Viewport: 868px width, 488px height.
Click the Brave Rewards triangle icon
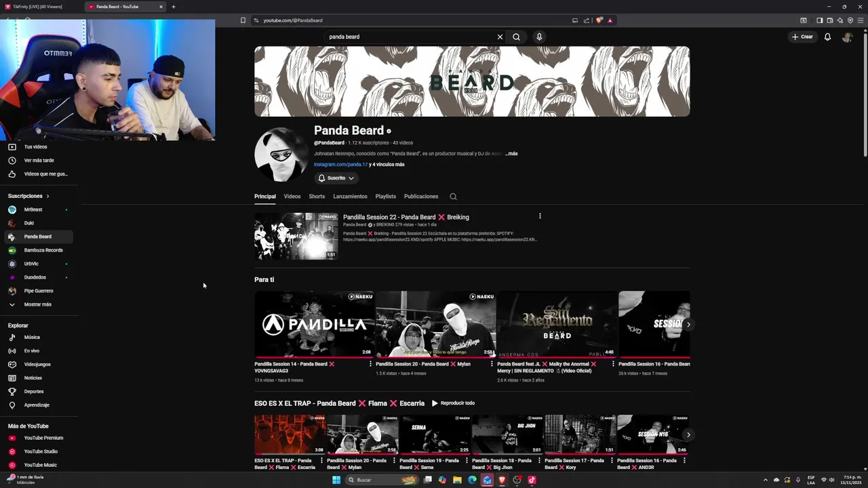tap(610, 20)
